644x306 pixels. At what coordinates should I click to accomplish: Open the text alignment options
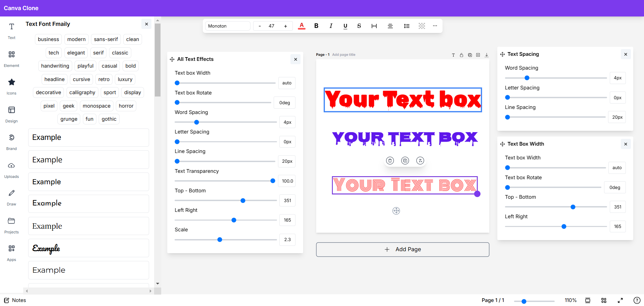tap(390, 26)
